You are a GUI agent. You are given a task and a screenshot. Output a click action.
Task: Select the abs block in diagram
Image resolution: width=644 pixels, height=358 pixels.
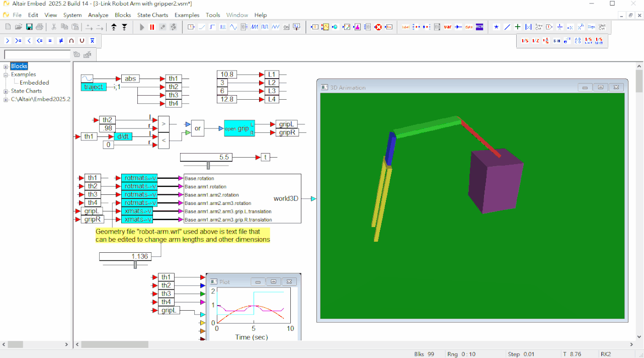coord(130,79)
